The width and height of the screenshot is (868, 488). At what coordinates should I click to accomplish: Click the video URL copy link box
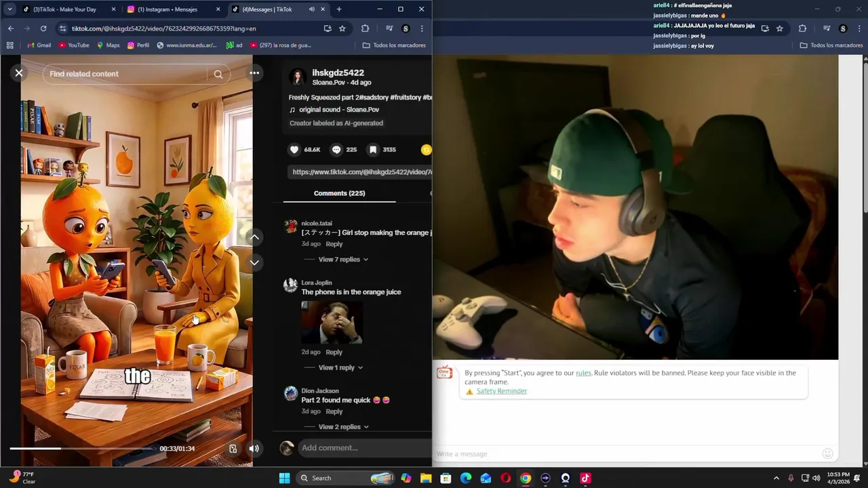(359, 172)
